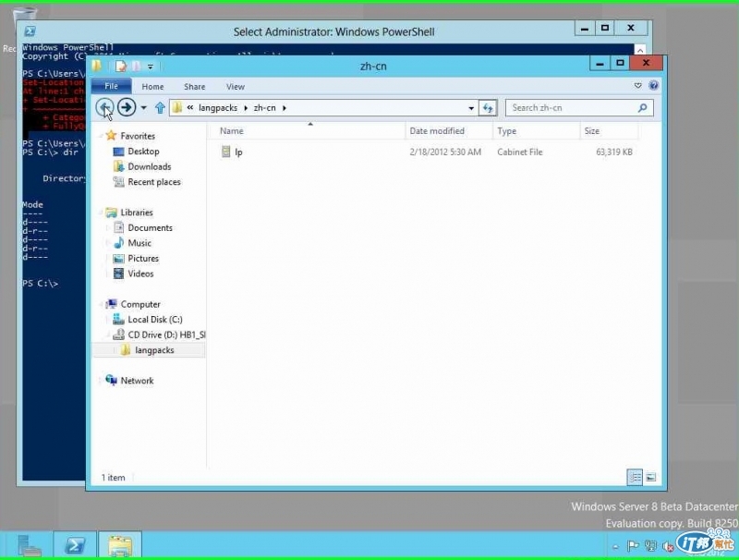Select Computer in navigation pane

click(x=140, y=305)
